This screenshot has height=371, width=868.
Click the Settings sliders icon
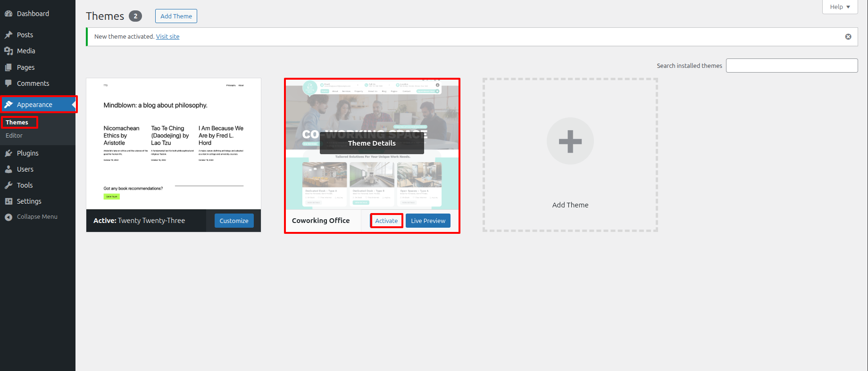[8, 201]
